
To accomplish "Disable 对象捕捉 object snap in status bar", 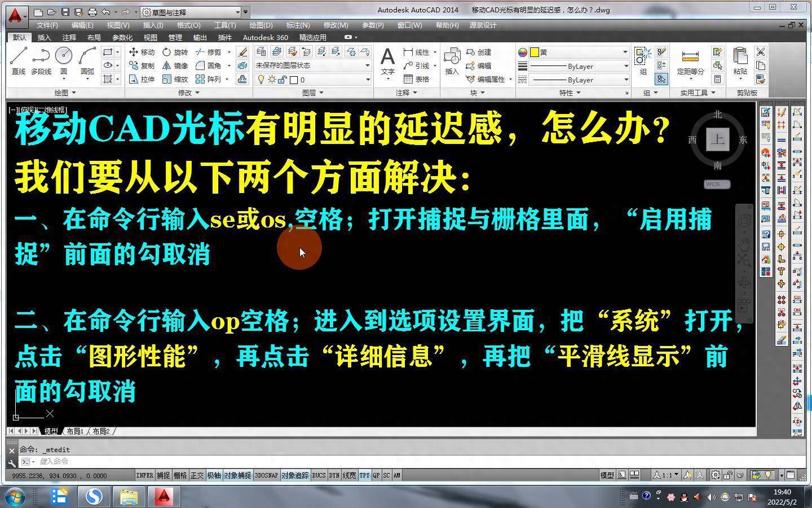I will 237,475.
